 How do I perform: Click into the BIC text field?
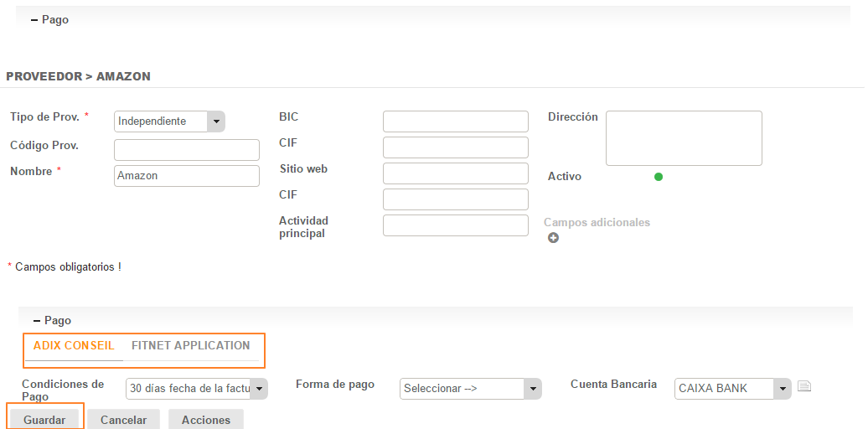455,121
